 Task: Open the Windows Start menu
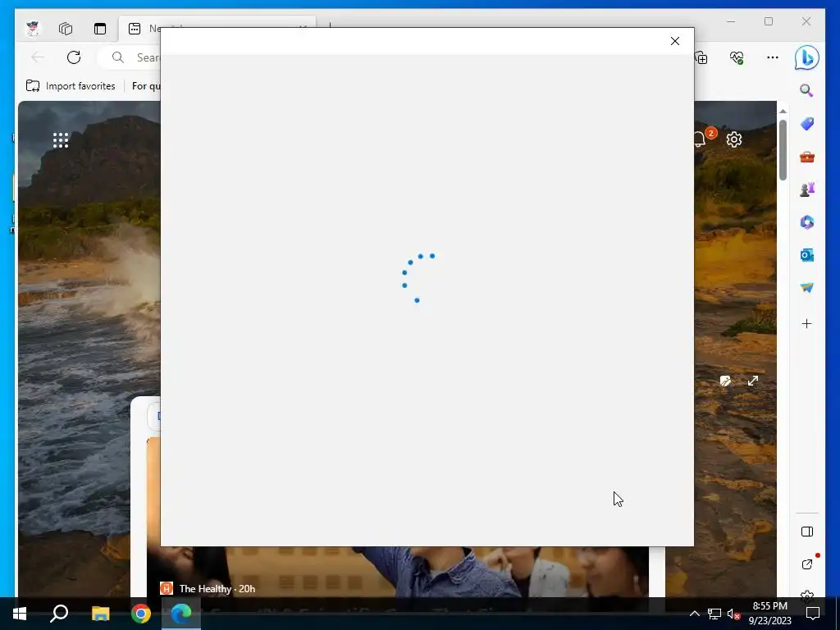pos(20,614)
